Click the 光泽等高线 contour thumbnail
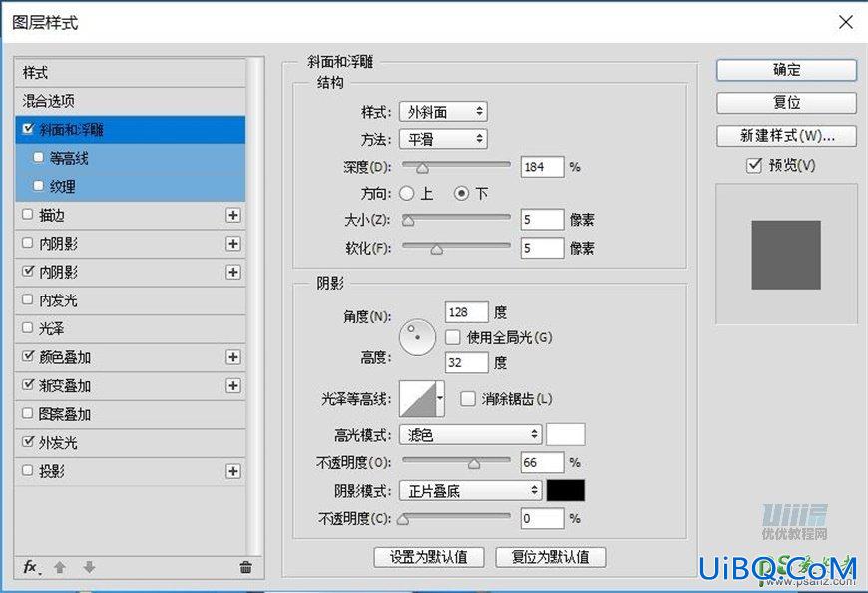Screen dimensions: 868x593 (x=417, y=398)
